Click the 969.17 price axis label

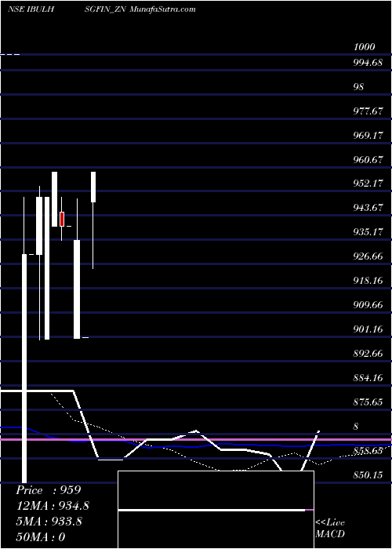coord(368,136)
